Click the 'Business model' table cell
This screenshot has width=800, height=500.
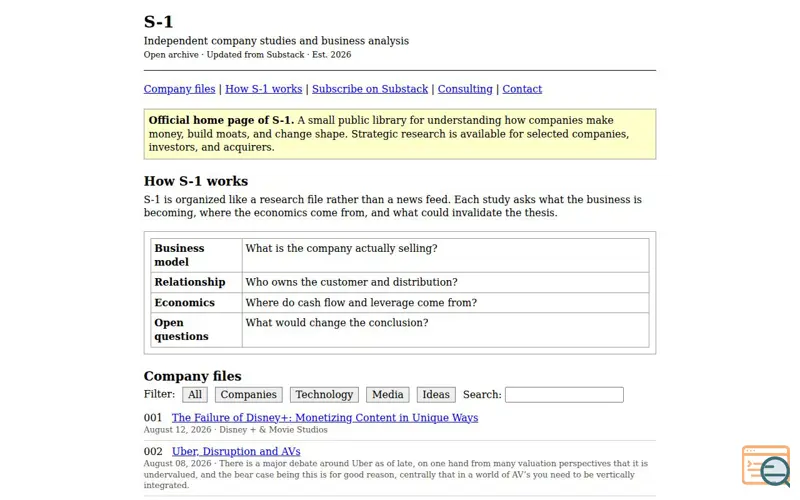[x=196, y=255]
